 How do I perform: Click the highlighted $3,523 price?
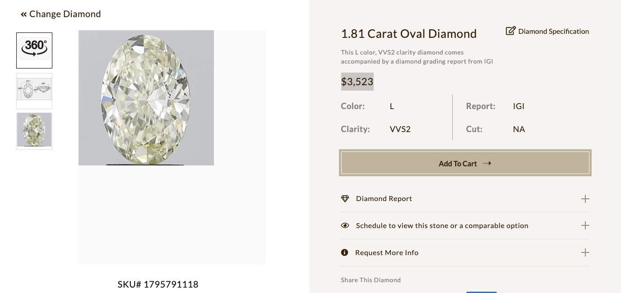[x=357, y=82]
